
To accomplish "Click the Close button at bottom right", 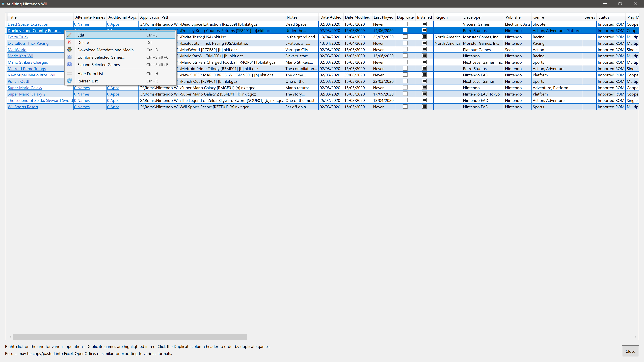I will pyautogui.click(x=630, y=351).
